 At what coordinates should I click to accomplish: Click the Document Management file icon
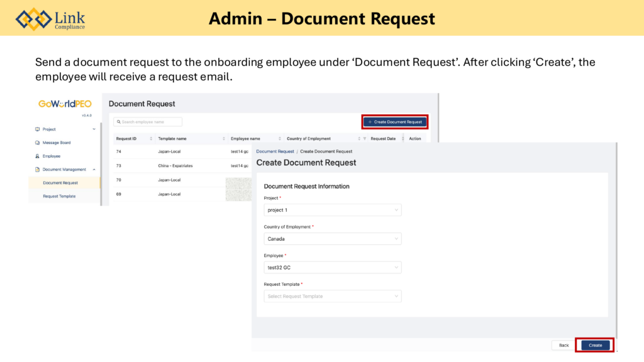tap(38, 170)
